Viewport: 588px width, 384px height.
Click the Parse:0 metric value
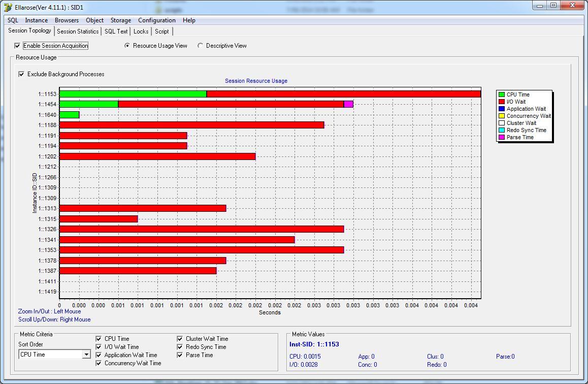click(x=505, y=357)
